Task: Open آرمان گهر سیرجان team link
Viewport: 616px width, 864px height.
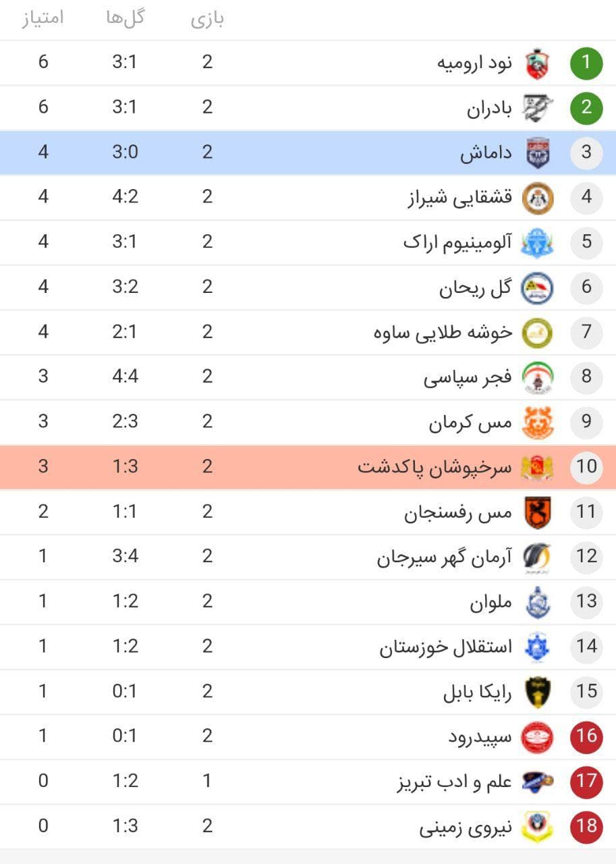Action: (x=445, y=557)
